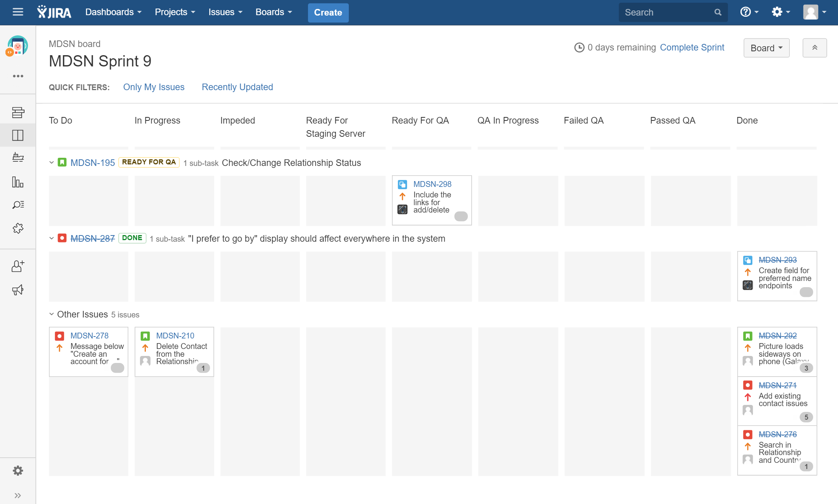The image size is (838, 504).
Task: Click the megaphone feedback icon
Action: click(18, 290)
